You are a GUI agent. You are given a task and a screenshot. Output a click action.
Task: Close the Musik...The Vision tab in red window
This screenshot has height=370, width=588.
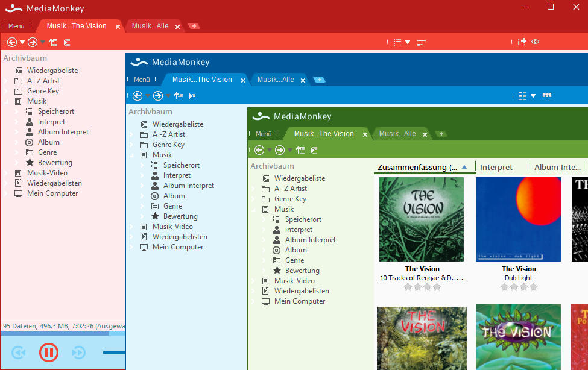(118, 27)
